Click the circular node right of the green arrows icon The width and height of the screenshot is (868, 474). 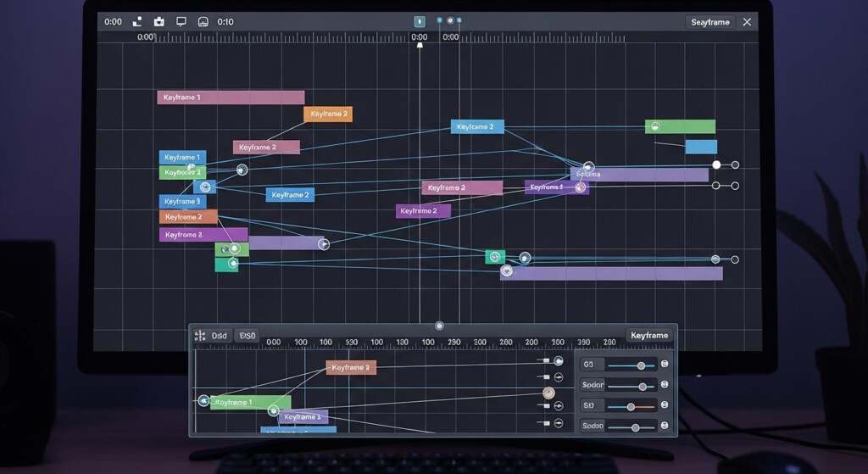525,258
